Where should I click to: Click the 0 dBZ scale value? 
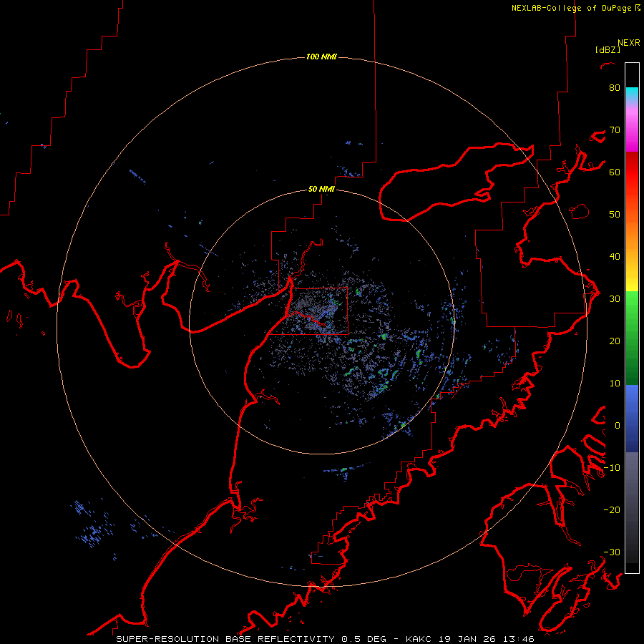(x=618, y=426)
